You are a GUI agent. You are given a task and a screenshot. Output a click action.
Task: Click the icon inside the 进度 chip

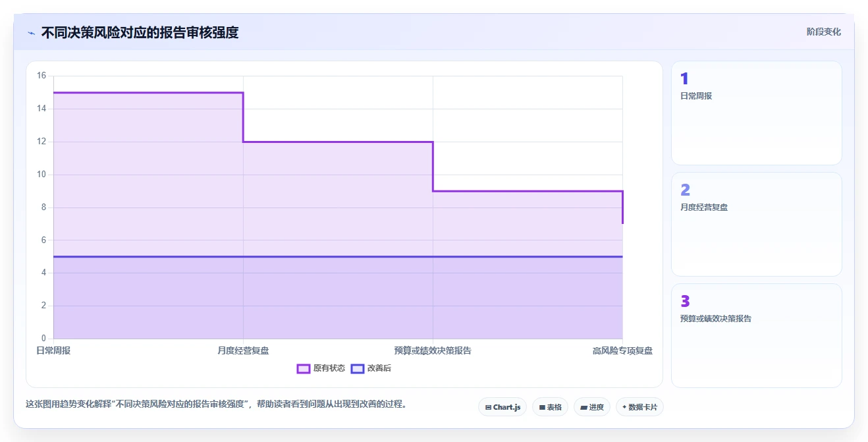click(583, 407)
